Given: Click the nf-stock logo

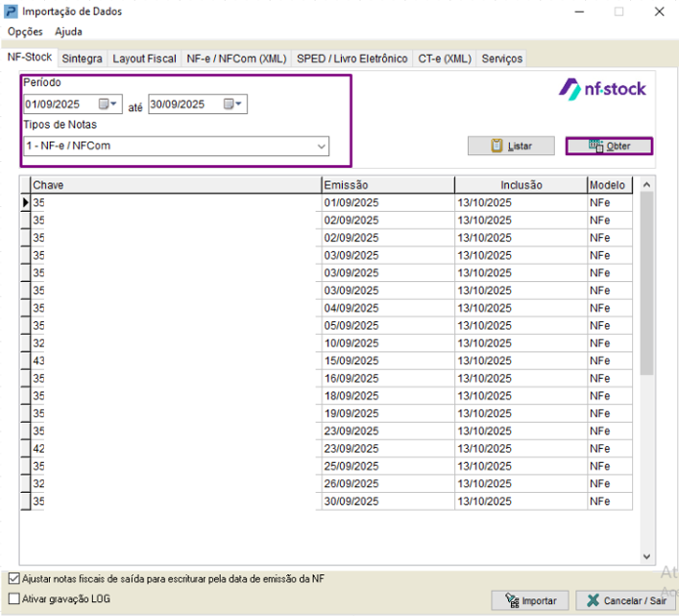Looking at the screenshot, I should (x=602, y=89).
